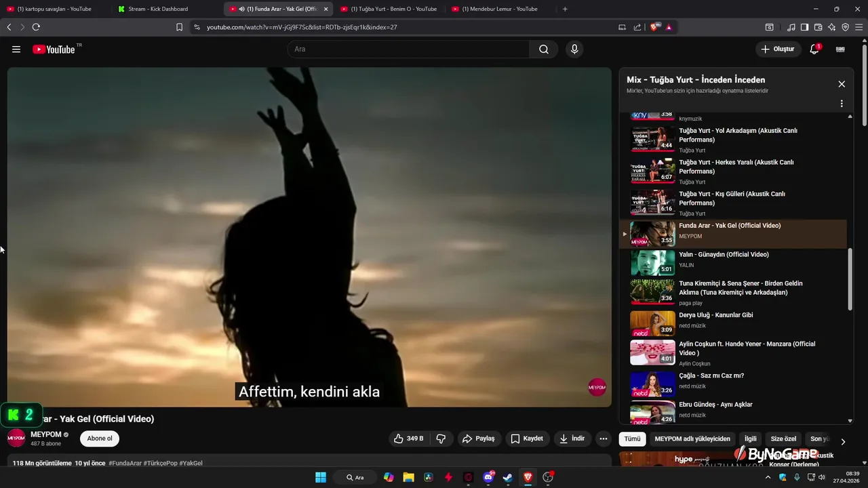
Task: Open a new browser tab
Action: tap(565, 9)
